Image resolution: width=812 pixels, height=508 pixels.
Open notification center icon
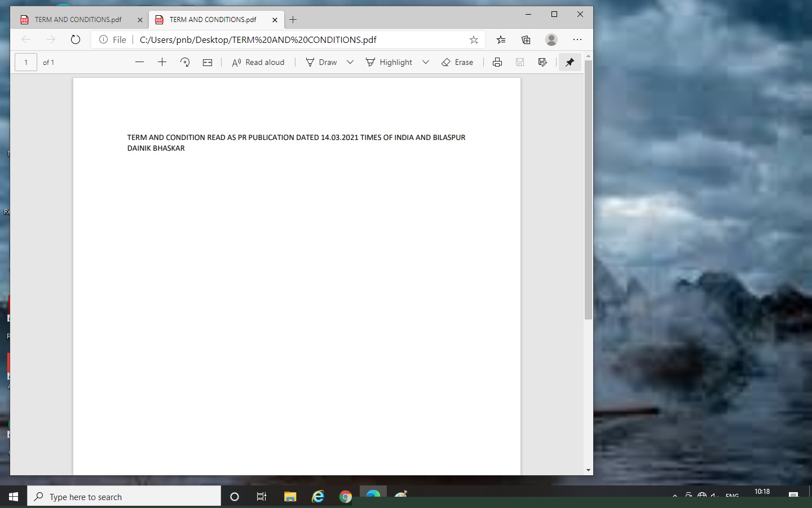tap(793, 496)
